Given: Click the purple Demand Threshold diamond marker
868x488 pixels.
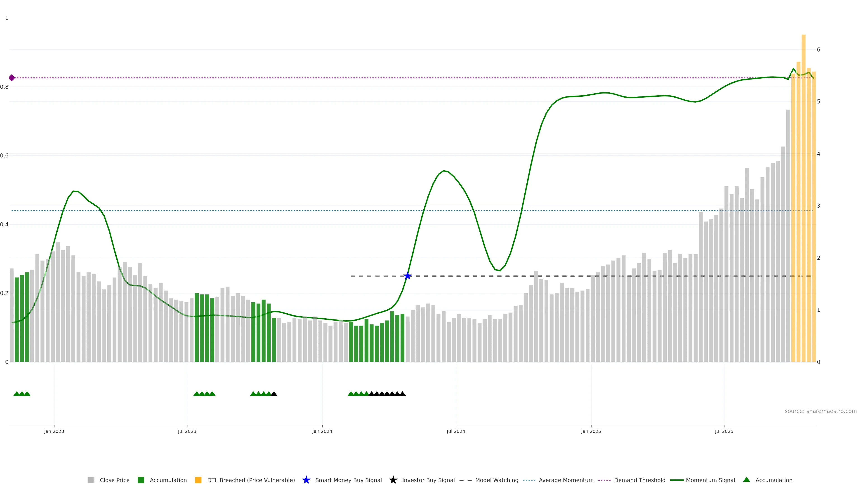Looking at the screenshot, I should pos(12,78).
